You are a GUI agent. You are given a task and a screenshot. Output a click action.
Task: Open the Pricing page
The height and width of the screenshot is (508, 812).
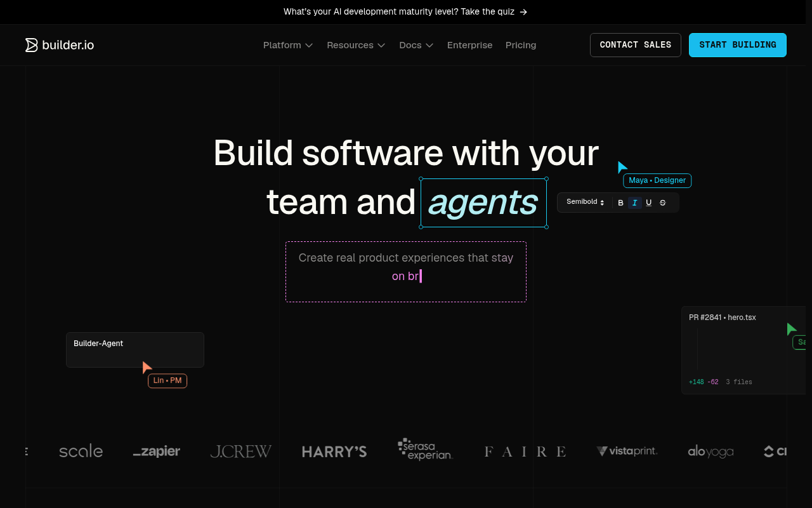[521, 45]
